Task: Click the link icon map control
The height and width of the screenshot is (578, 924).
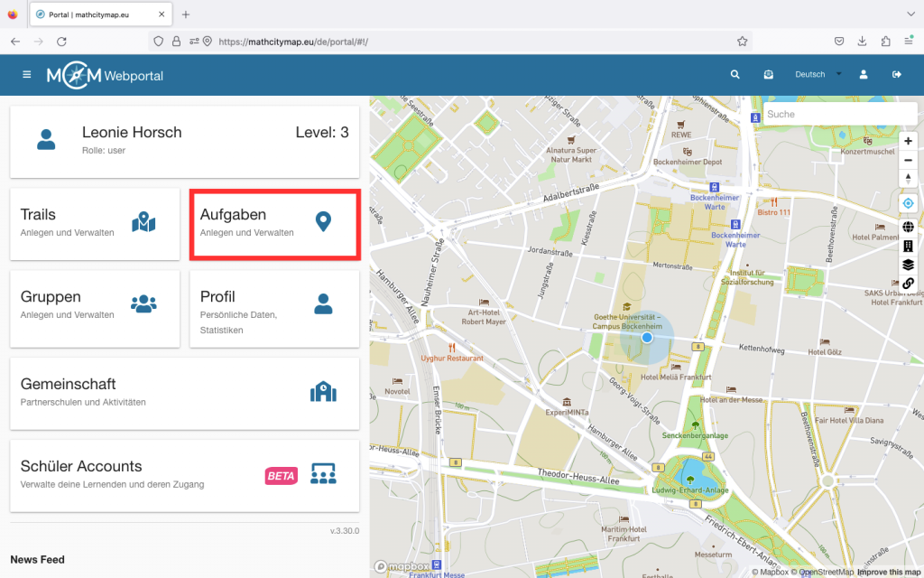Action: pyautogui.click(x=908, y=284)
